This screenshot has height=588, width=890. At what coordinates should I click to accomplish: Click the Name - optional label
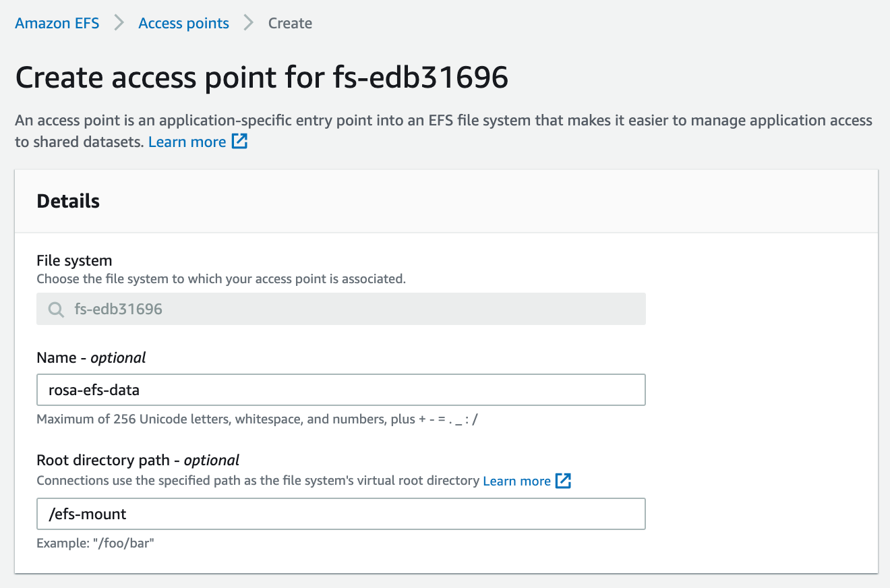(91, 357)
